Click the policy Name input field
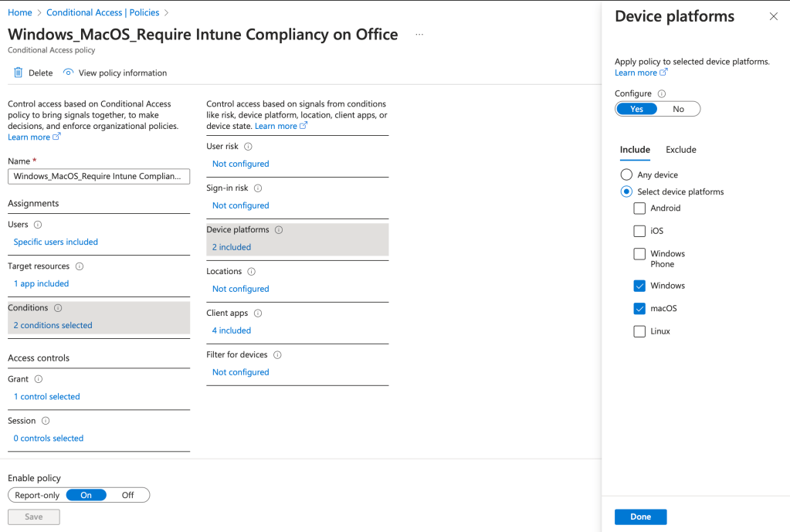The image size is (790, 532). click(x=99, y=177)
